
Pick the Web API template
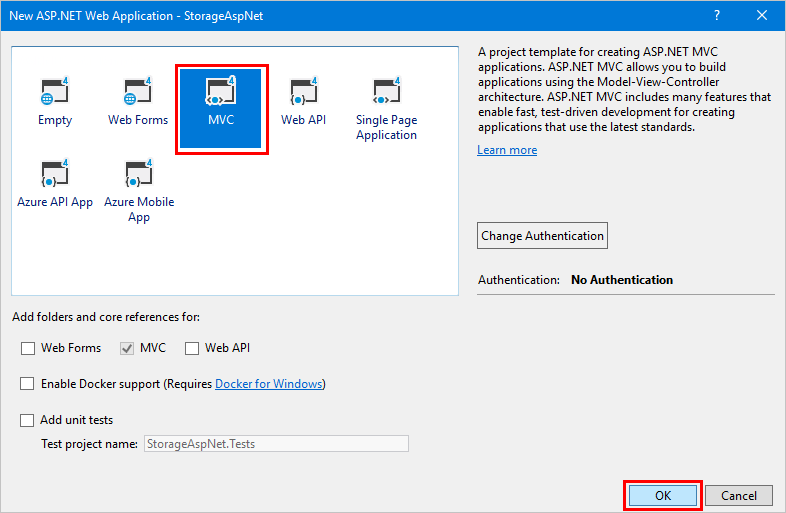coord(303,102)
